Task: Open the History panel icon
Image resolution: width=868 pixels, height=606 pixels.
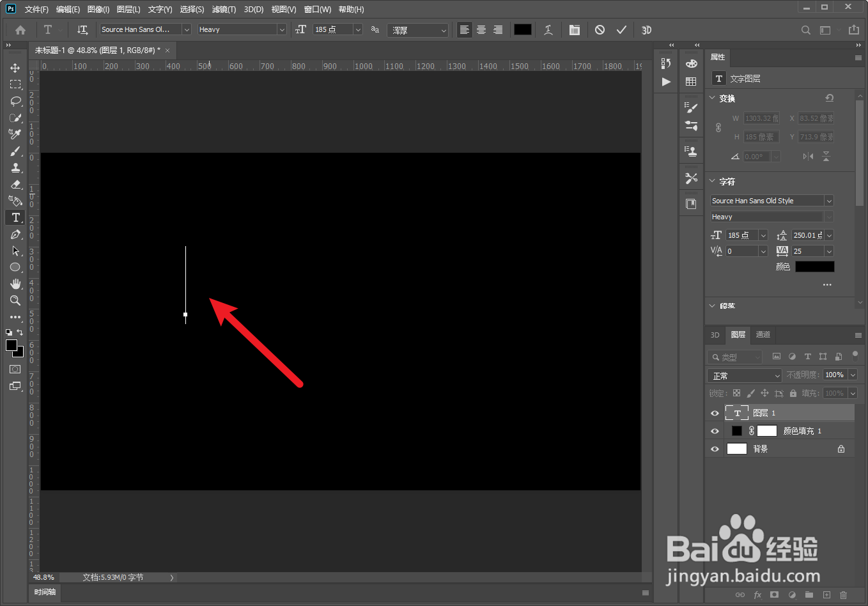Action: [x=666, y=63]
